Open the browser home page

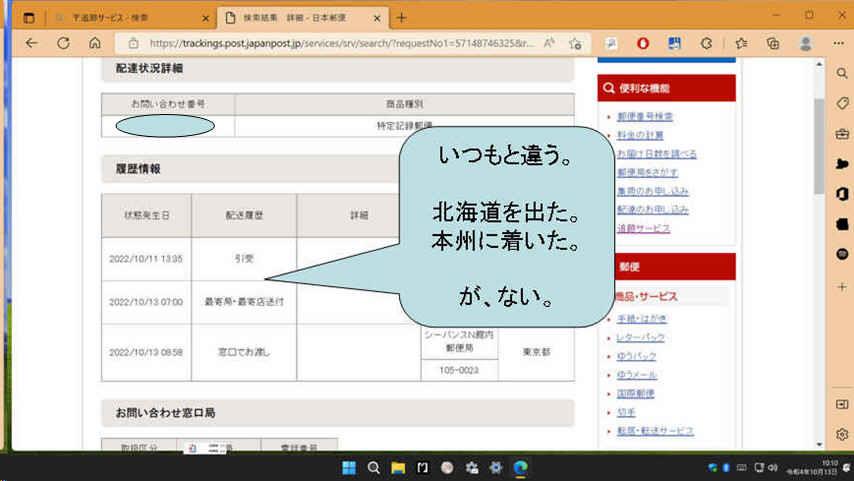95,43
